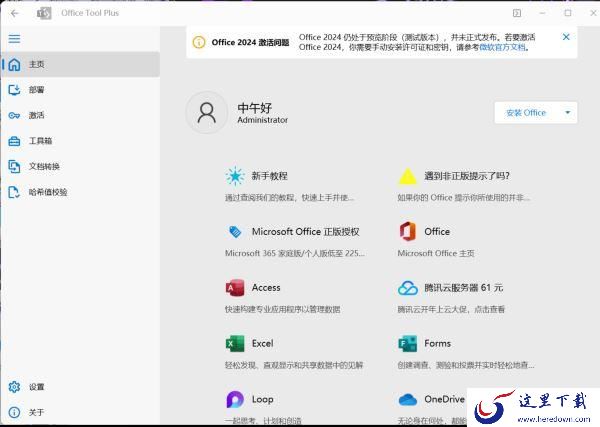This screenshot has width=600, height=427.
Task: Open the Office 主页 card title
Action: [x=437, y=231]
